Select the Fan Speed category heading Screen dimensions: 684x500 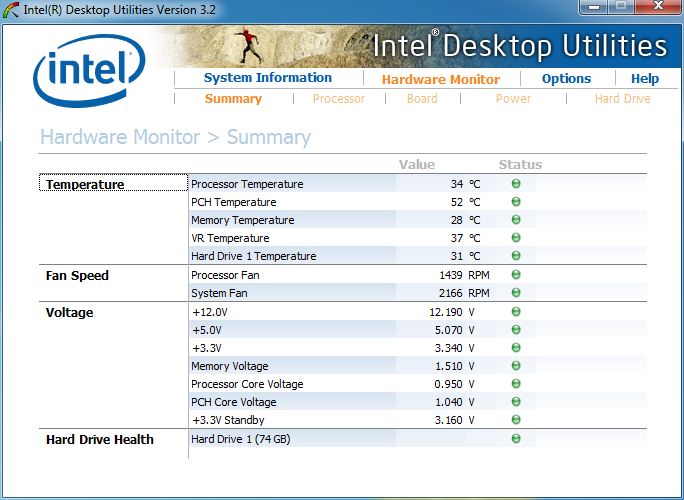click(77, 276)
